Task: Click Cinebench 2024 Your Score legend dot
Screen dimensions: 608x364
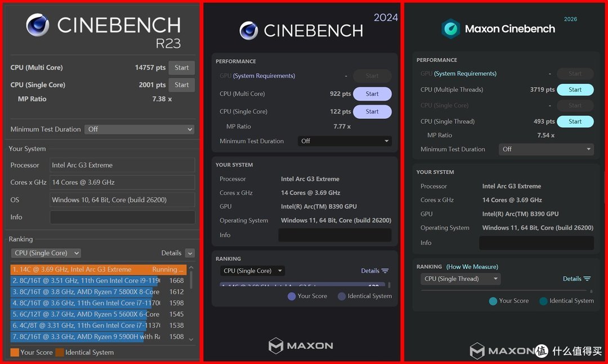Action: pyautogui.click(x=292, y=296)
